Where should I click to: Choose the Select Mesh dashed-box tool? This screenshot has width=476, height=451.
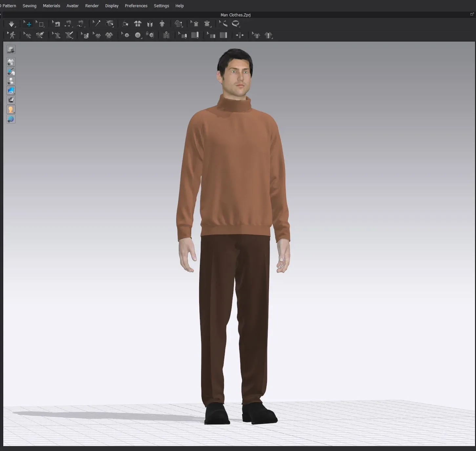click(40, 24)
